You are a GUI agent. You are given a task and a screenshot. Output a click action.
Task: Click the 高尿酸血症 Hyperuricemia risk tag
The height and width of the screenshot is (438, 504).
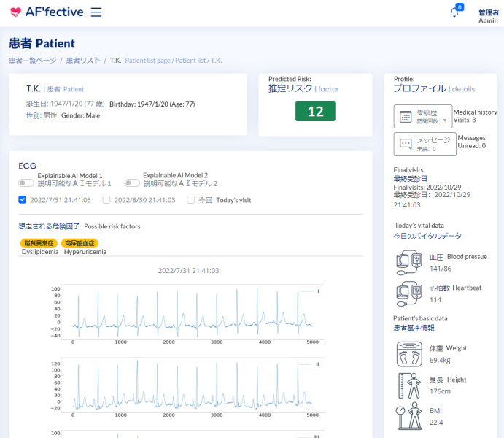(80, 243)
